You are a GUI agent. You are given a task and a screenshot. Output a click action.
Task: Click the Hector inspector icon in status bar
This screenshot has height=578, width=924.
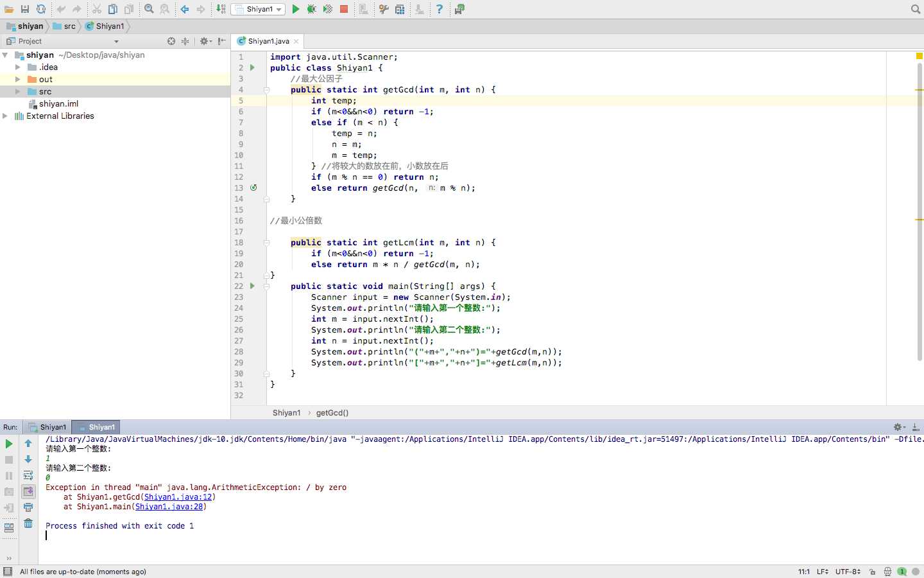(887, 572)
